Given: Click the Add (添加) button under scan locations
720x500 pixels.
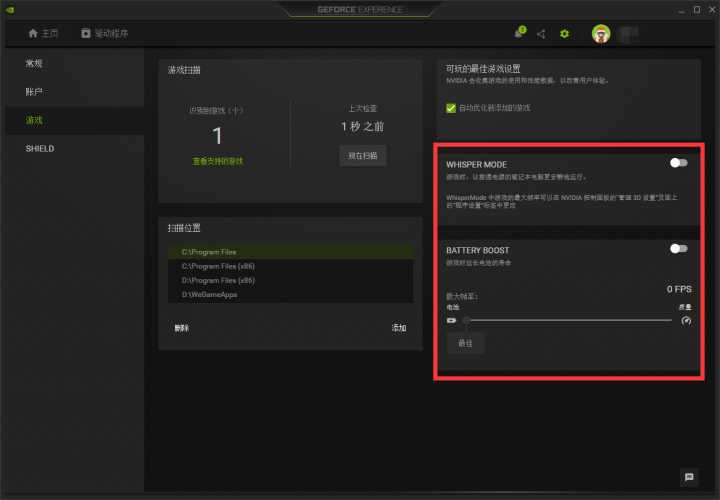Looking at the screenshot, I should pos(399,328).
